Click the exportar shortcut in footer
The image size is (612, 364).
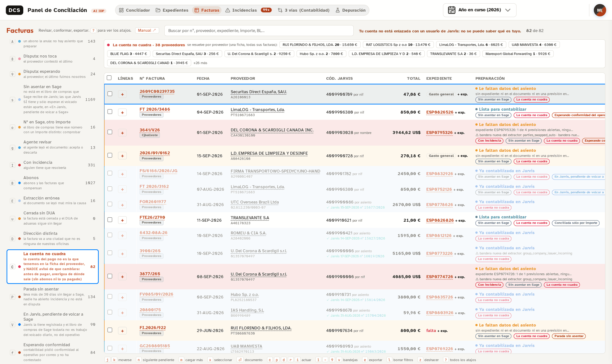click(x=372, y=360)
